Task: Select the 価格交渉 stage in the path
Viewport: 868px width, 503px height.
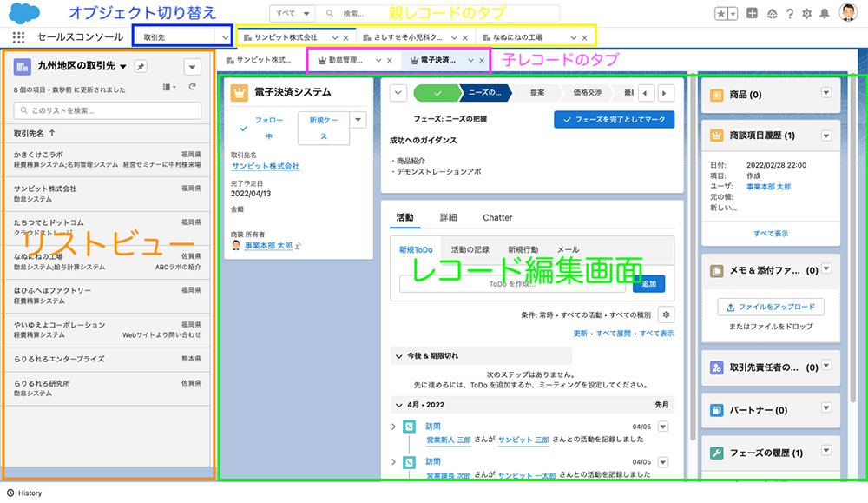Action: click(588, 93)
